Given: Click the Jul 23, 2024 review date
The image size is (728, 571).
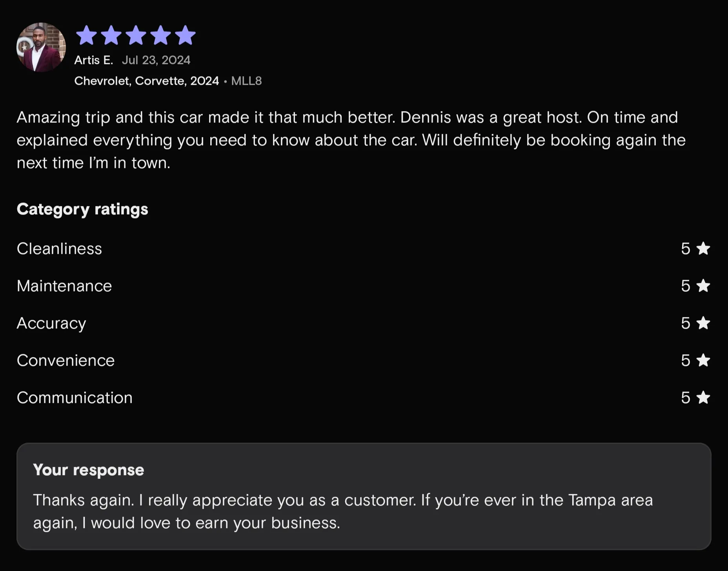Looking at the screenshot, I should click(156, 60).
